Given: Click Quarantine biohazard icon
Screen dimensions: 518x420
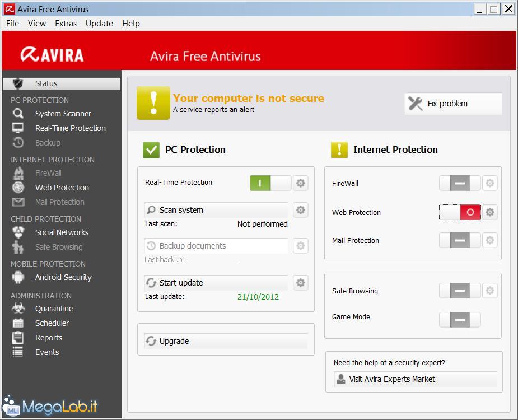Looking at the screenshot, I should coord(18,309).
